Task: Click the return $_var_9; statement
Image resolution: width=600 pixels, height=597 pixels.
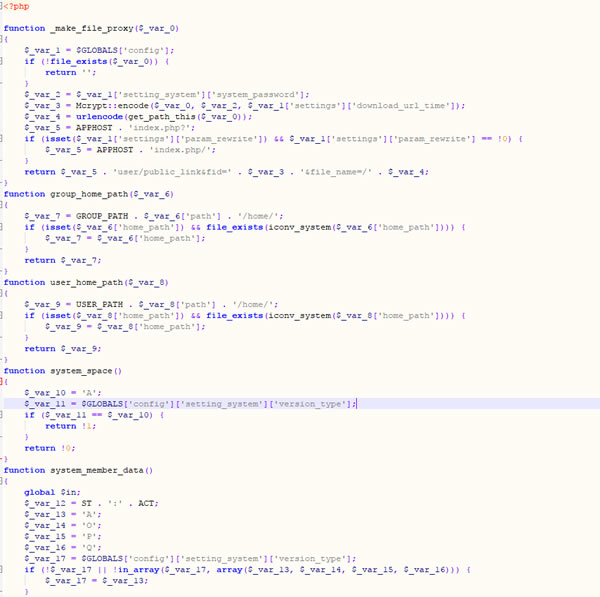Action: (63, 349)
